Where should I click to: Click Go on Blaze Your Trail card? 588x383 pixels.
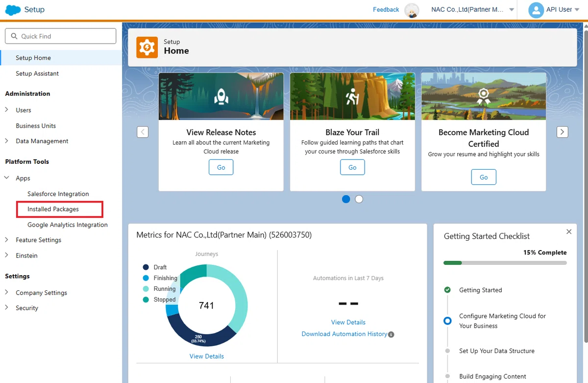click(x=352, y=167)
